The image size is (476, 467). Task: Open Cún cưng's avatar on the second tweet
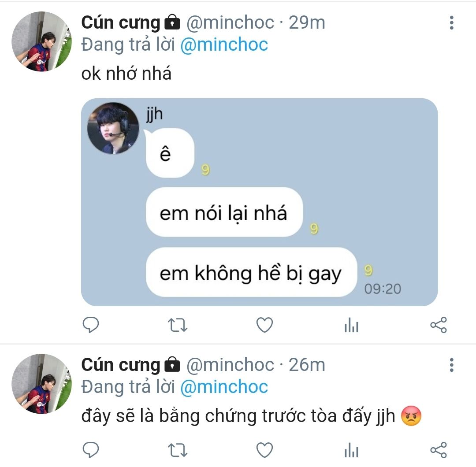(x=41, y=384)
